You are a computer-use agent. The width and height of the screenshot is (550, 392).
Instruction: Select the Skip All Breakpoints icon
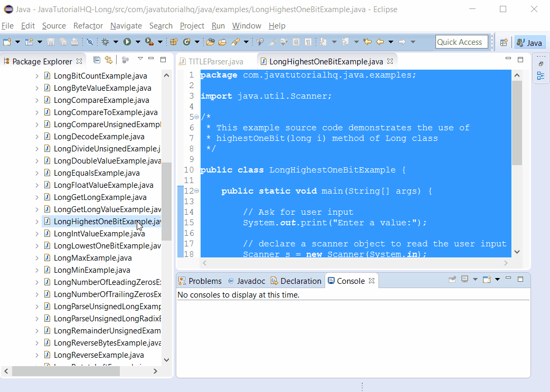click(90, 42)
